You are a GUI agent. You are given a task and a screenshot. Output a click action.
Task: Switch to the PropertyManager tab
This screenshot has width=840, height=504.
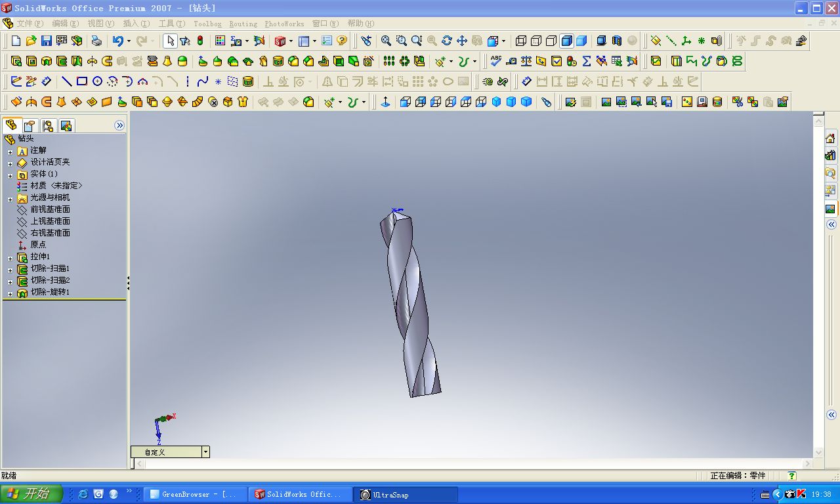coord(29,125)
